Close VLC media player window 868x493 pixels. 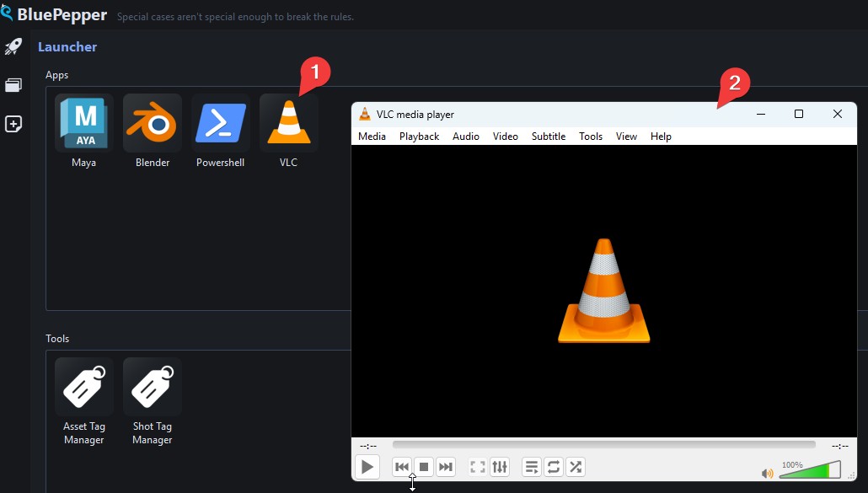click(x=838, y=114)
